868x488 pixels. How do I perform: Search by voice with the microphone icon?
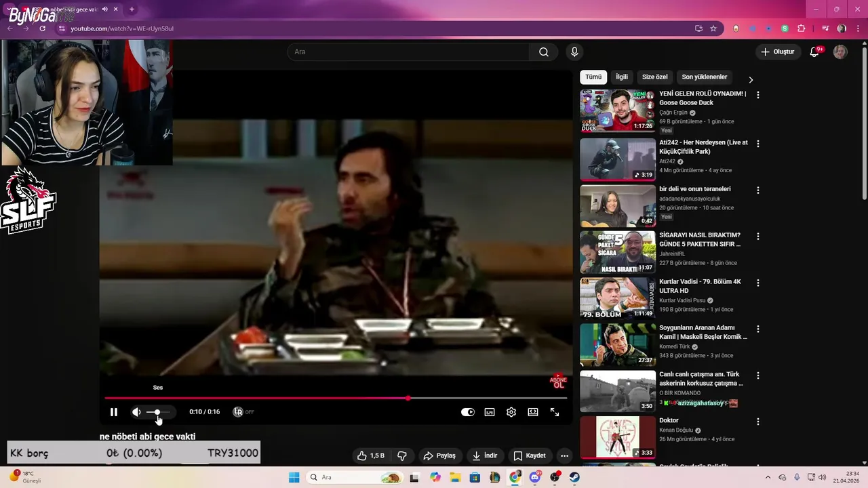pyautogui.click(x=574, y=52)
